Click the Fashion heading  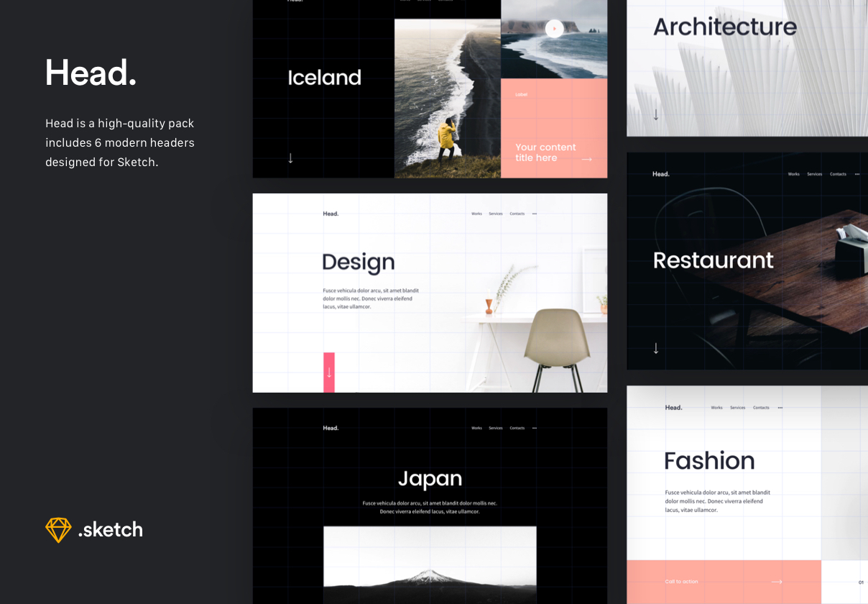(709, 461)
